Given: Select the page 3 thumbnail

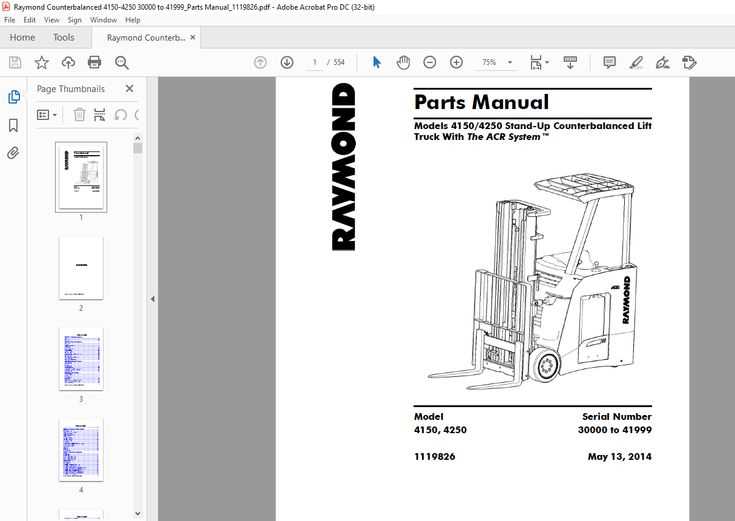Looking at the screenshot, I should click(x=81, y=359).
